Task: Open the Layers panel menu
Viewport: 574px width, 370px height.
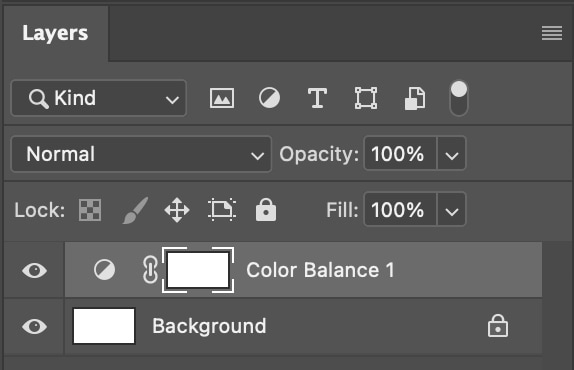Action: [x=552, y=33]
